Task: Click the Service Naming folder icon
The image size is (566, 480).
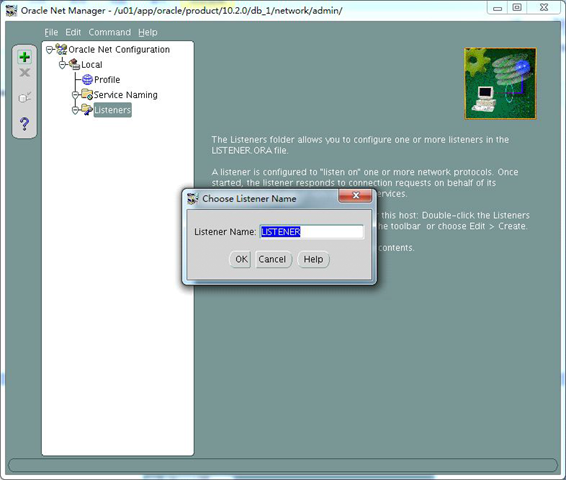Action: click(87, 95)
